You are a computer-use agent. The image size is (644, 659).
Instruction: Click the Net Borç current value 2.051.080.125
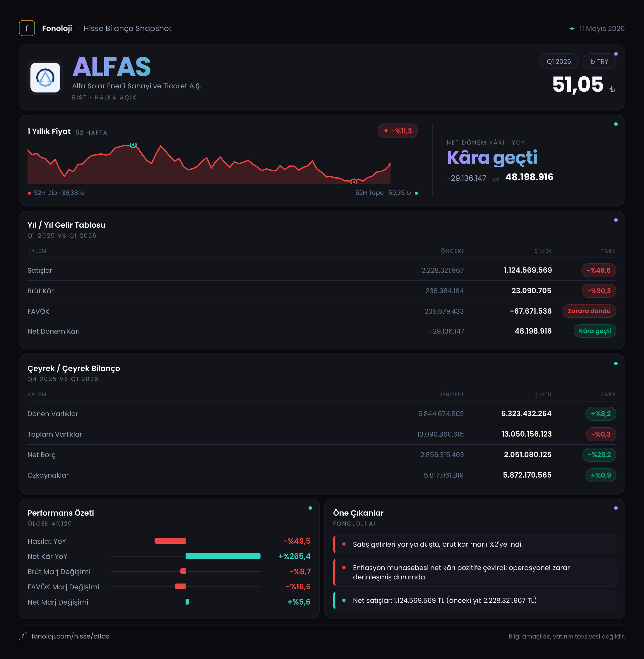[x=528, y=454]
